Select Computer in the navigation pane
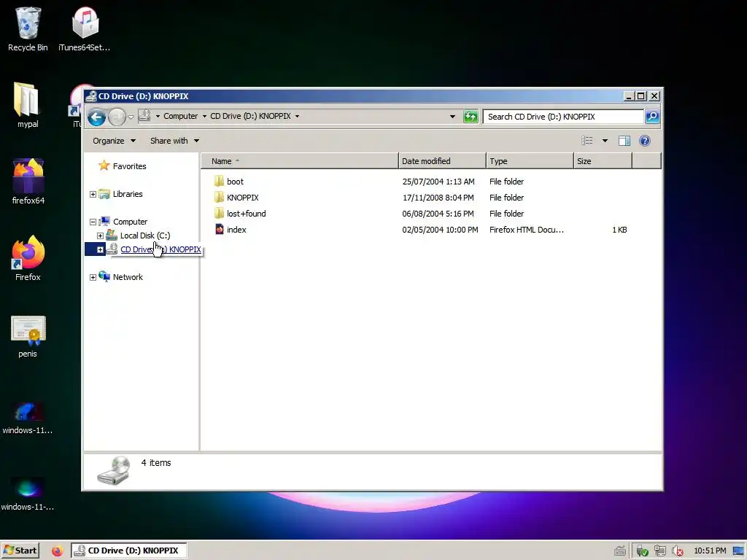This screenshot has width=747, height=560. click(130, 222)
